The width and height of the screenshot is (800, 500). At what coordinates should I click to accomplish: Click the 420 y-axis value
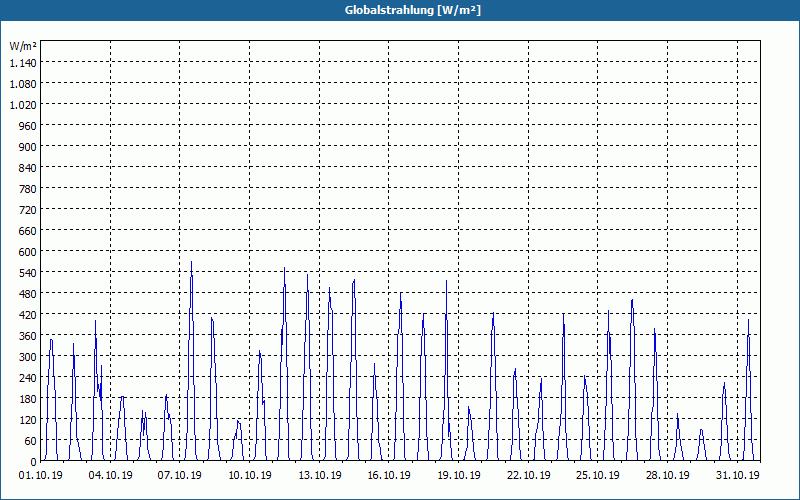coord(28,314)
